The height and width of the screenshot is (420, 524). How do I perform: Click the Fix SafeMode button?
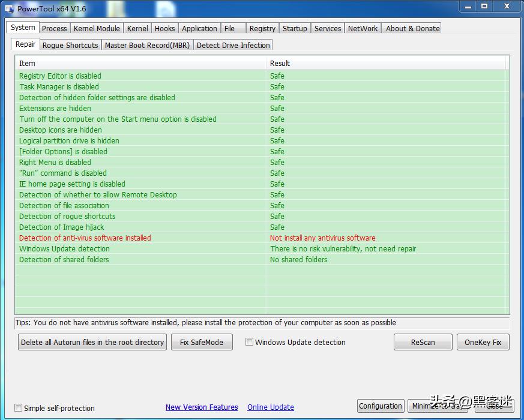pyautogui.click(x=202, y=342)
